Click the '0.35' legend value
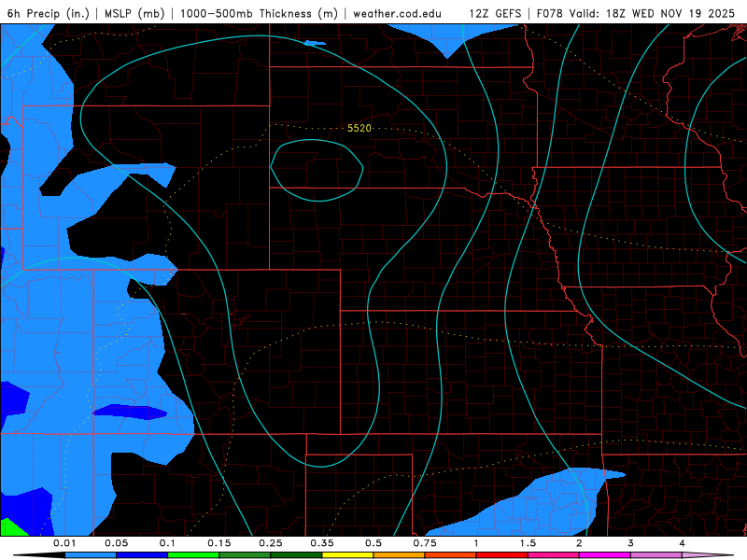 point(322,543)
